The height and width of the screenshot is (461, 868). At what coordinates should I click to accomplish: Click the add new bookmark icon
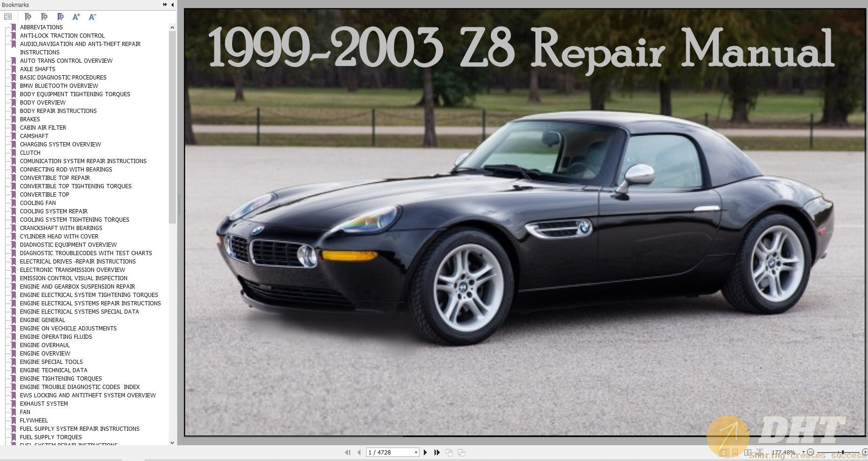coord(44,17)
